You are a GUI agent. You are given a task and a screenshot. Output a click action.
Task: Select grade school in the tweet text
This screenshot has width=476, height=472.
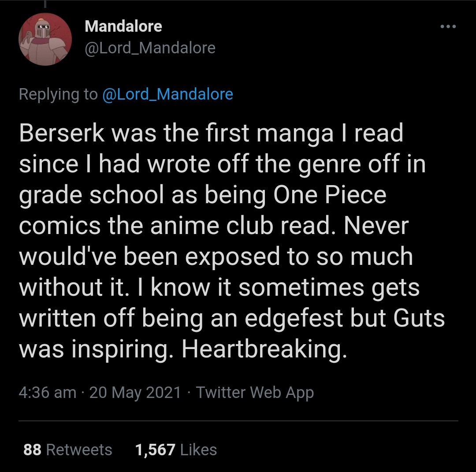point(92,195)
